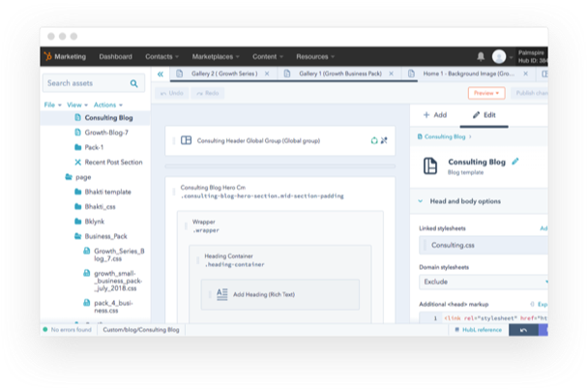
Task: Click the Search assets input field
Action: click(85, 84)
